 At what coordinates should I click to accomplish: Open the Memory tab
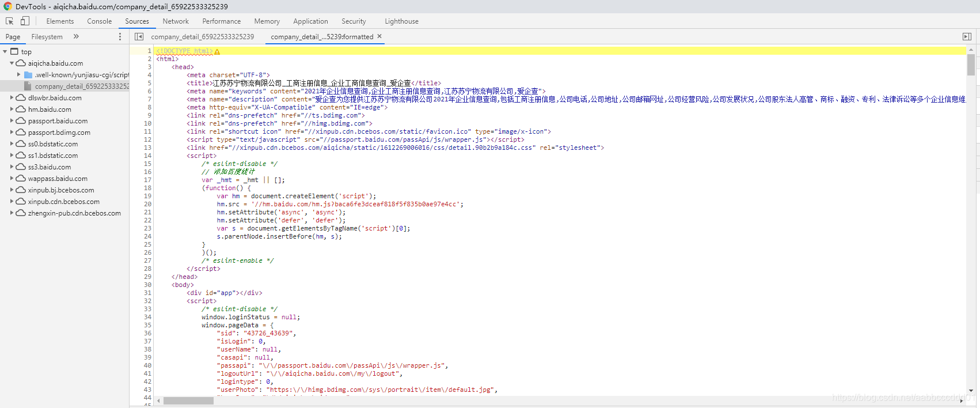[267, 21]
